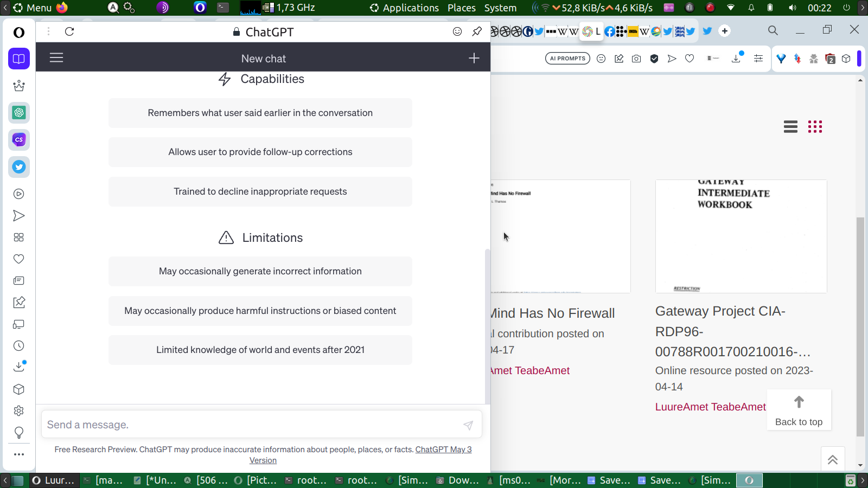Open Gateway Project CIA-RDP96 title link
Screen dimensions: 868x488
tap(733, 331)
